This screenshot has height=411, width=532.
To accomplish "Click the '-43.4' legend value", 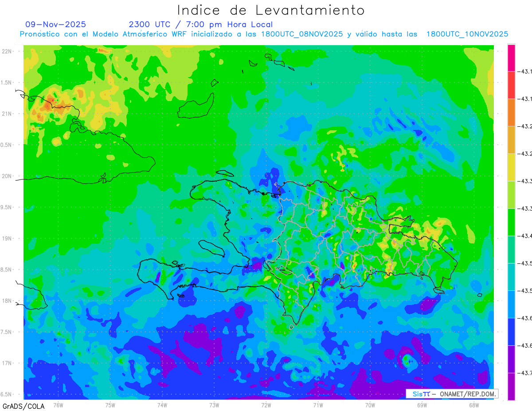I will (525, 236).
